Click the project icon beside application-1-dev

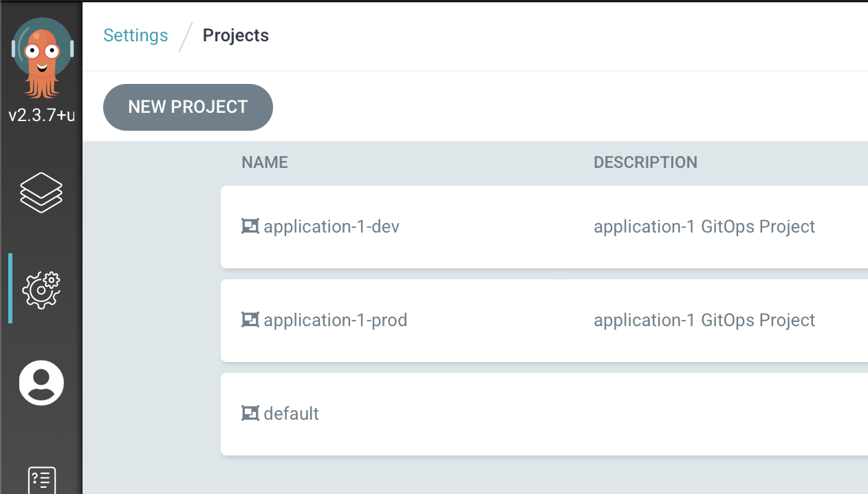pos(250,226)
